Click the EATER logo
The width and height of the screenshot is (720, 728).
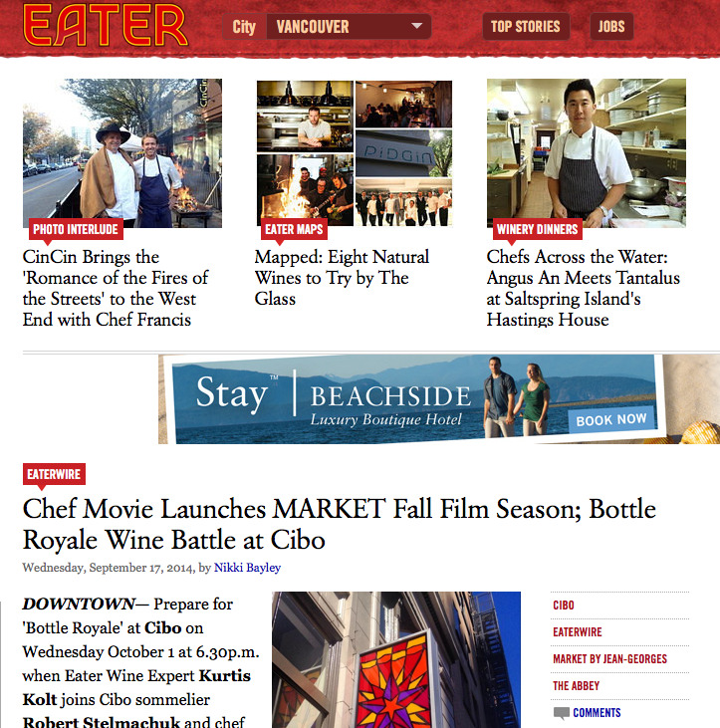(x=106, y=25)
